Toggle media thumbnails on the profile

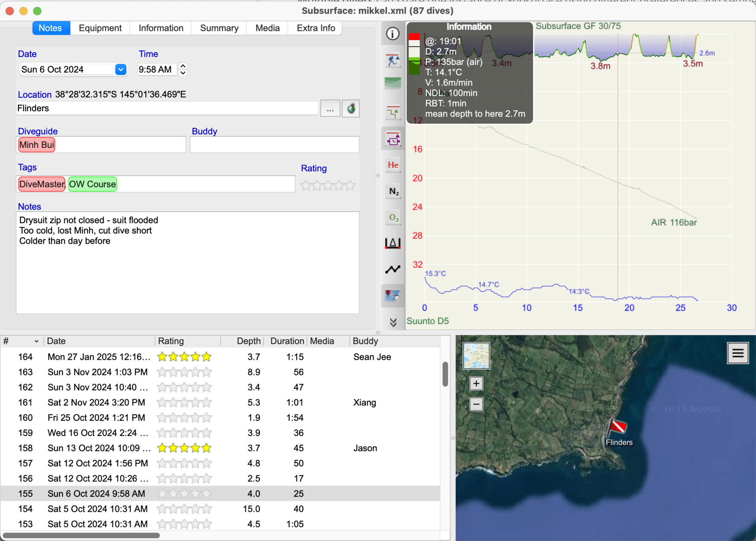tap(393, 296)
